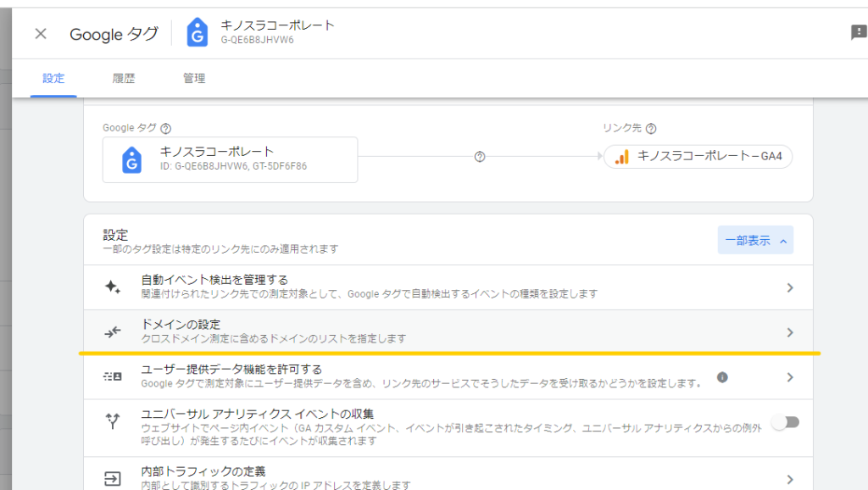Show info tooltip on ユーザー提供データ row
Screen dimensions: 868x490
(x=722, y=377)
